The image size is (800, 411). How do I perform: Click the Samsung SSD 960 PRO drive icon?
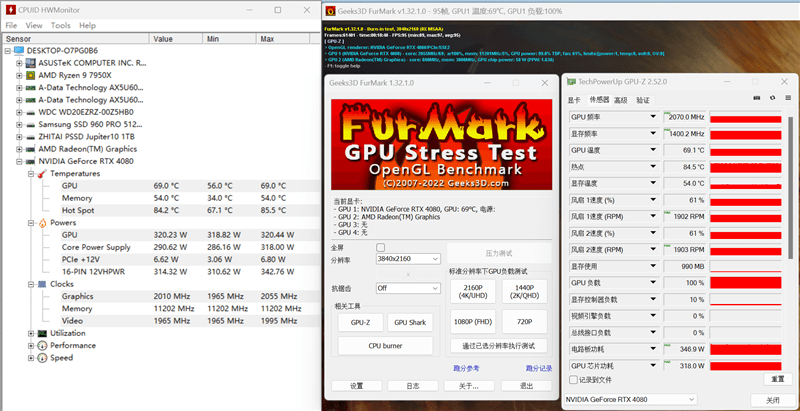(x=31, y=124)
